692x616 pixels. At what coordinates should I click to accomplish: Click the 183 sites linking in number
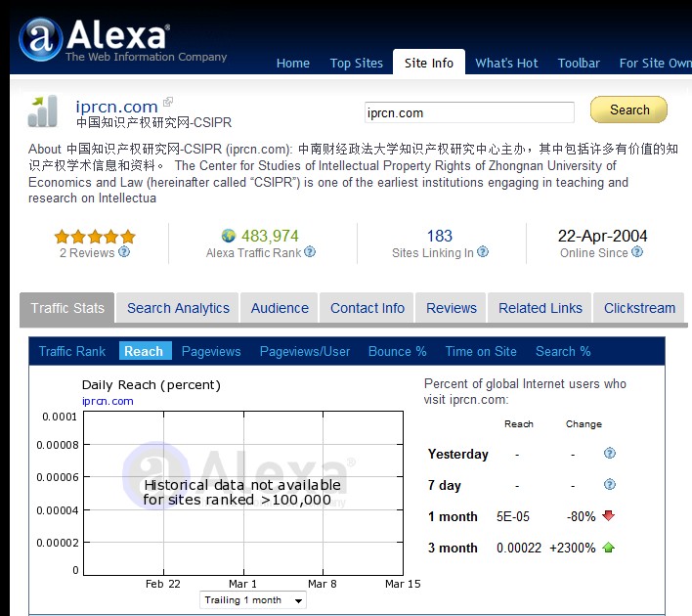coord(440,236)
